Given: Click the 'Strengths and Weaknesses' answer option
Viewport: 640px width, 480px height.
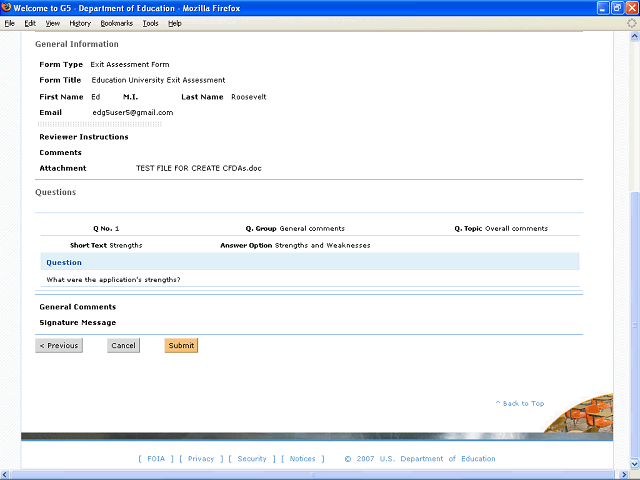Looking at the screenshot, I should tap(322, 245).
